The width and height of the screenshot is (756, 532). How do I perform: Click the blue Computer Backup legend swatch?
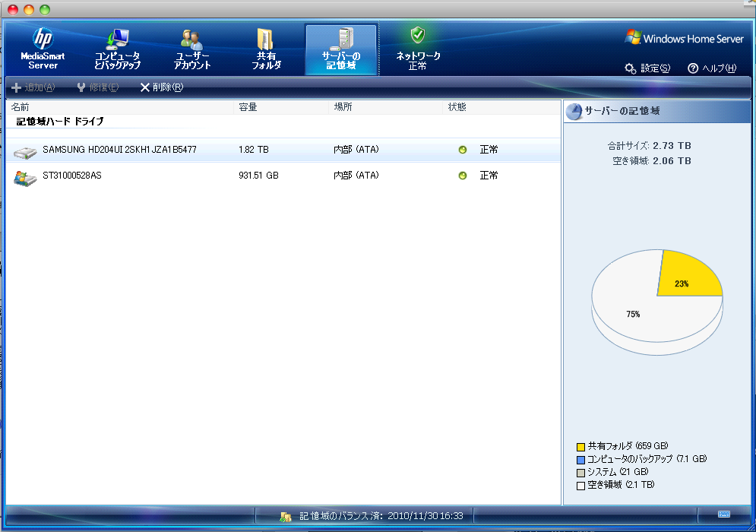pos(580,460)
